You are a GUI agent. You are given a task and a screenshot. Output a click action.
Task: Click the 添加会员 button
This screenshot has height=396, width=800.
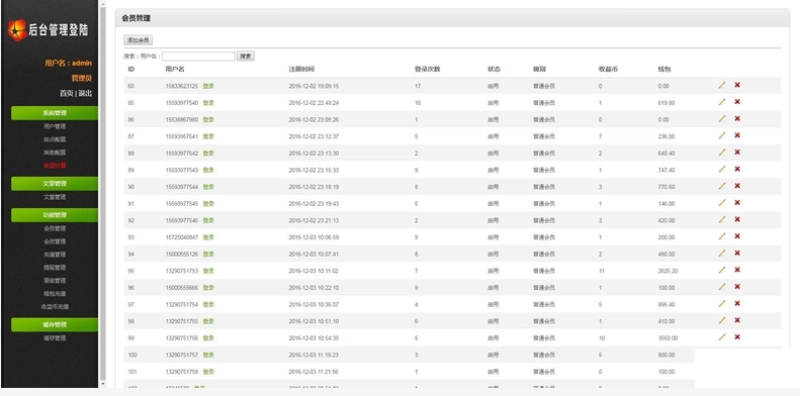coord(138,40)
